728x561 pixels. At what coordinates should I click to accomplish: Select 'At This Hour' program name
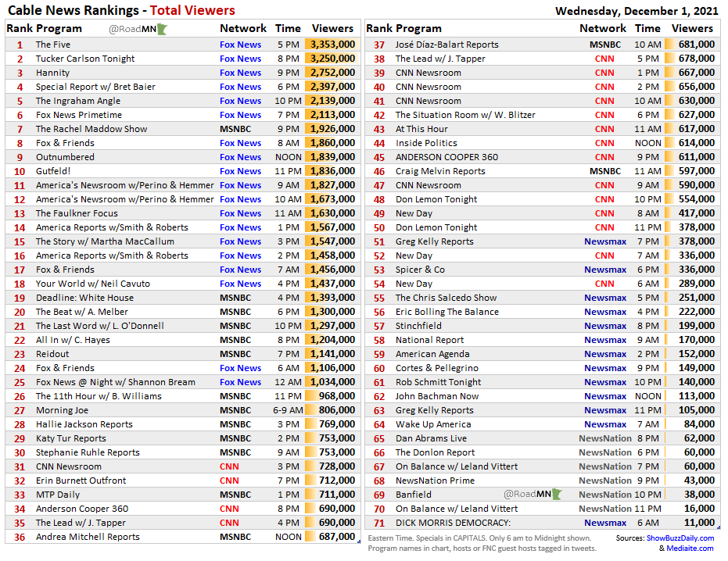pyautogui.click(x=421, y=129)
